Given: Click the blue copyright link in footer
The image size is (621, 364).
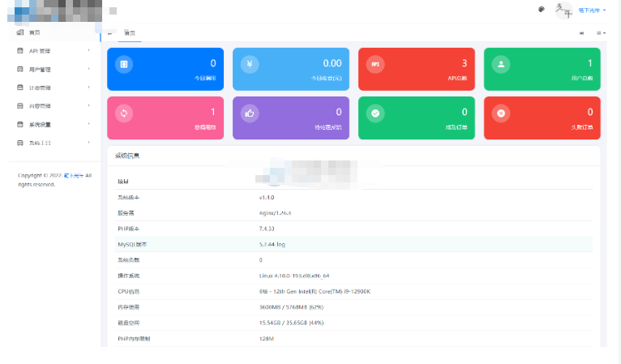Looking at the screenshot, I should pos(74,175).
